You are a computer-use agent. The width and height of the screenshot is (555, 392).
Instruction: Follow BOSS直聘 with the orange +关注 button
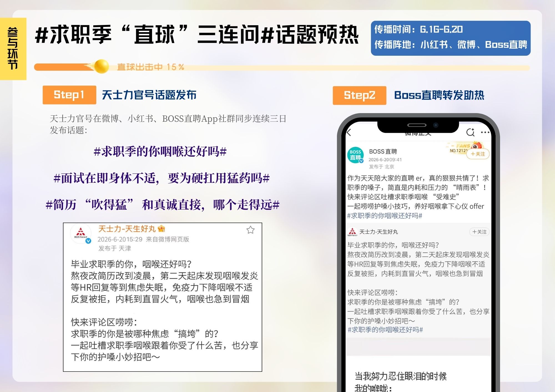[x=478, y=154]
